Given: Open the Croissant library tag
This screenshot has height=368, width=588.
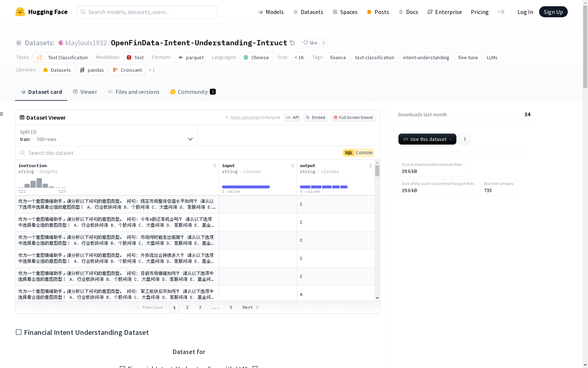Looking at the screenshot, I should coord(128,70).
